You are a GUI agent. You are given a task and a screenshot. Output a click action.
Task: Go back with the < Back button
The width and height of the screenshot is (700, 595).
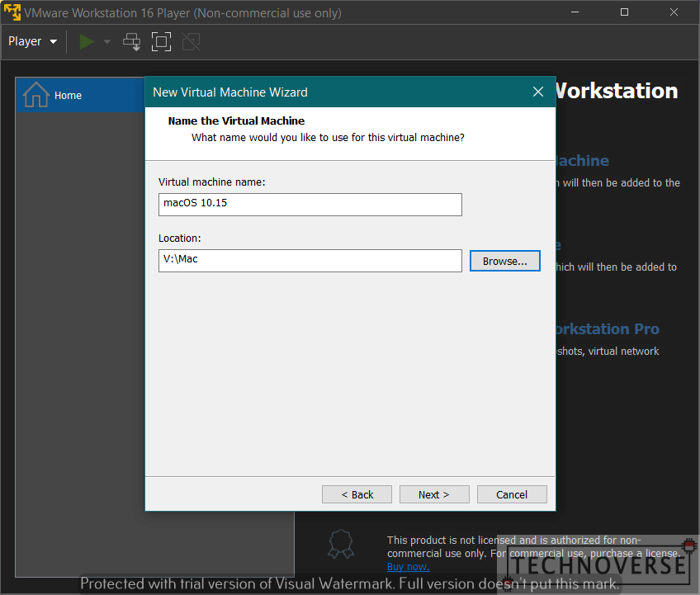click(357, 494)
